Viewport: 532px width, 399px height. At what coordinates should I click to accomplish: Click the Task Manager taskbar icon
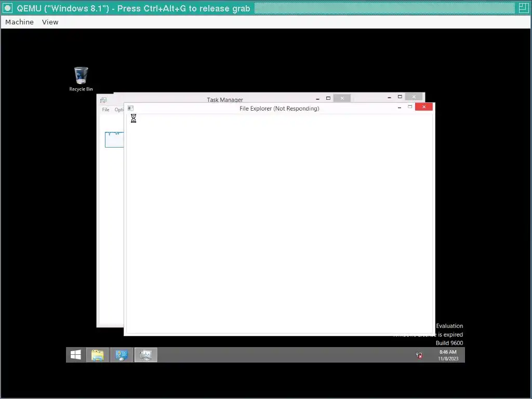[x=146, y=355]
